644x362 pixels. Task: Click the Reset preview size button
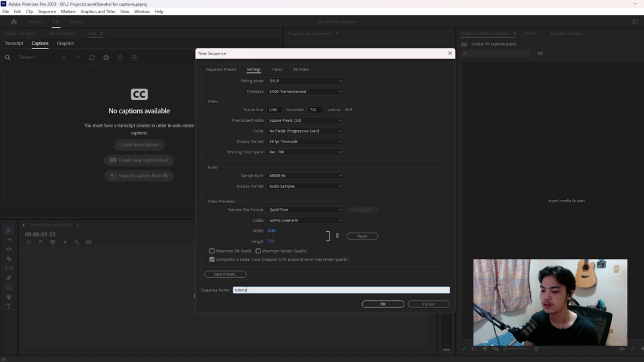(x=362, y=236)
